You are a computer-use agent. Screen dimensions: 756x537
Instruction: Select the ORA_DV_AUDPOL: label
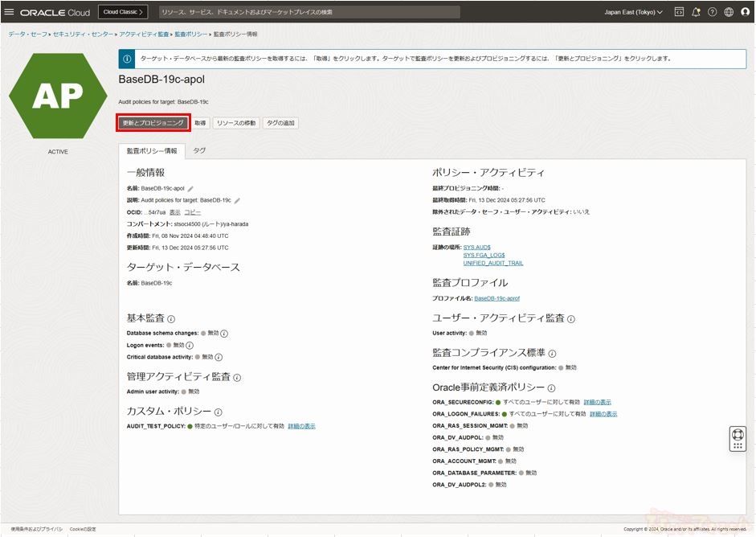(x=458, y=437)
